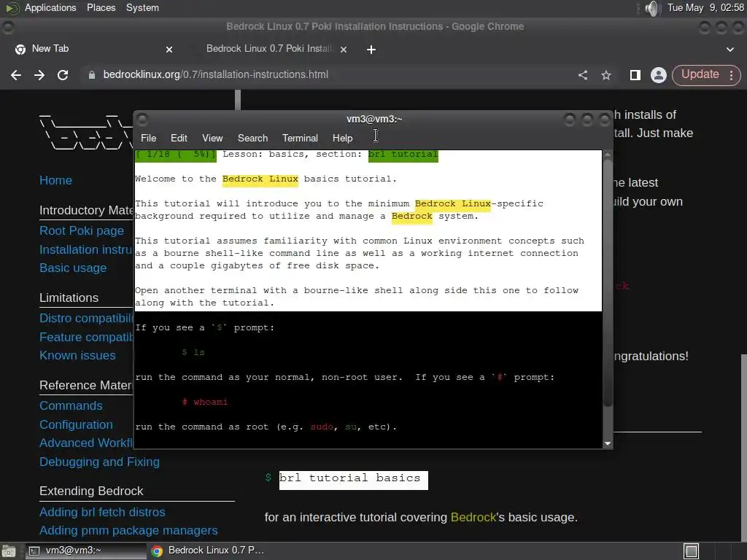Reload the Bedrock Linux page

63,75
